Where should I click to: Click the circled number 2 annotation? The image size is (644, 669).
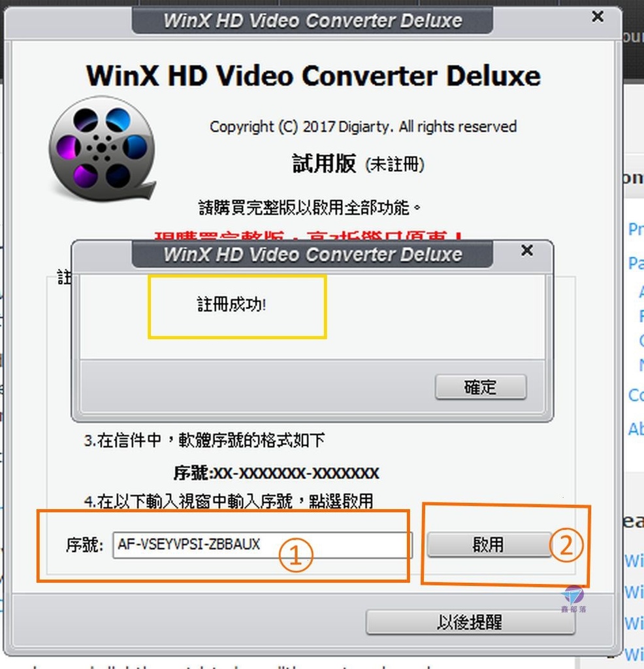566,545
